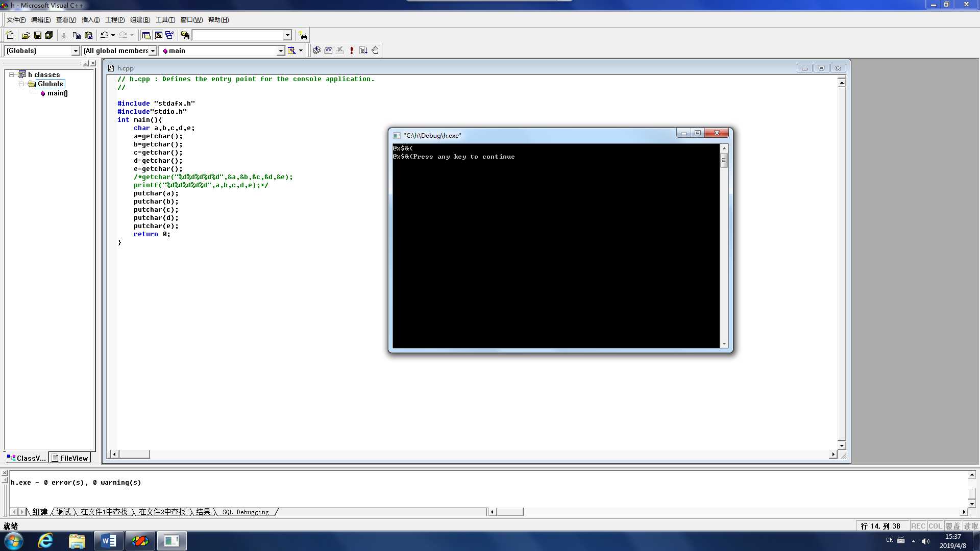This screenshot has width=980, height=551.
Task: Launch Internet Explorer from the taskbar
Action: click(x=45, y=541)
